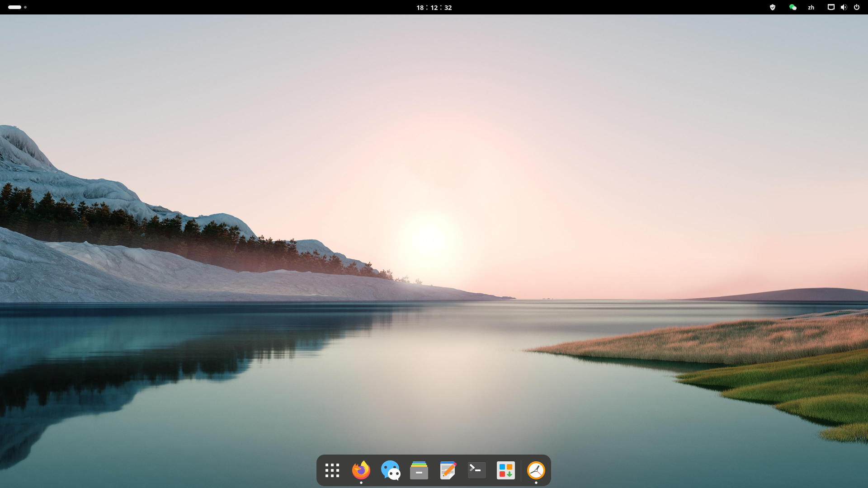
Task: Click the network tray icon
Action: point(831,7)
